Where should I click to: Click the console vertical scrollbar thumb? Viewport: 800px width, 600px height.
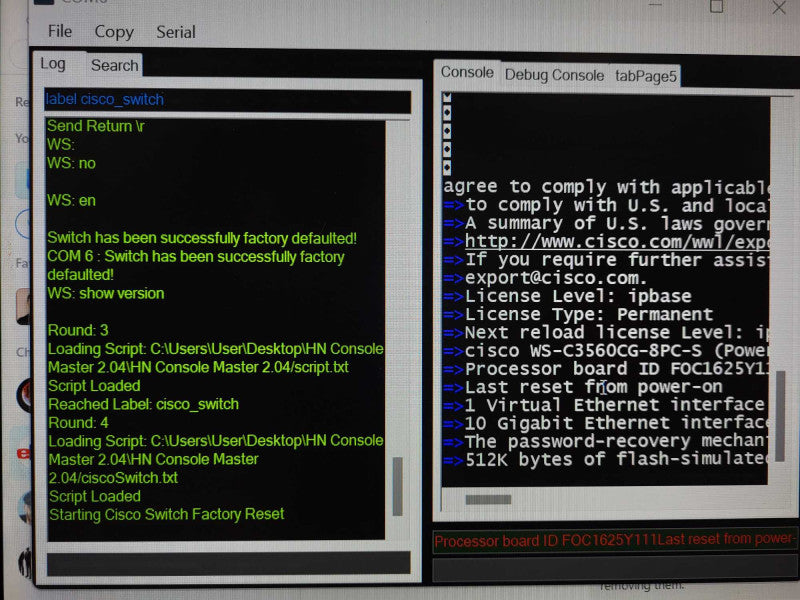[x=781, y=416]
